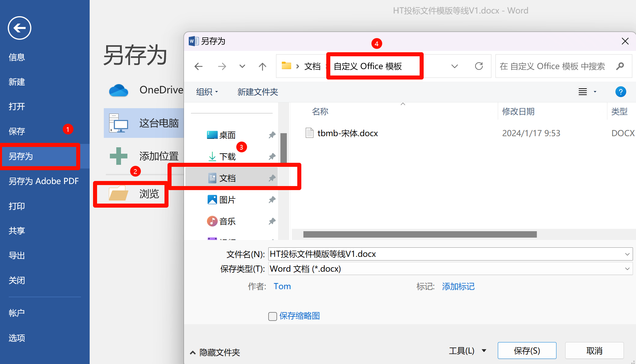Select the tbmb-宋体.docx file name
Image resolution: width=636 pixels, height=364 pixels.
coord(347,133)
